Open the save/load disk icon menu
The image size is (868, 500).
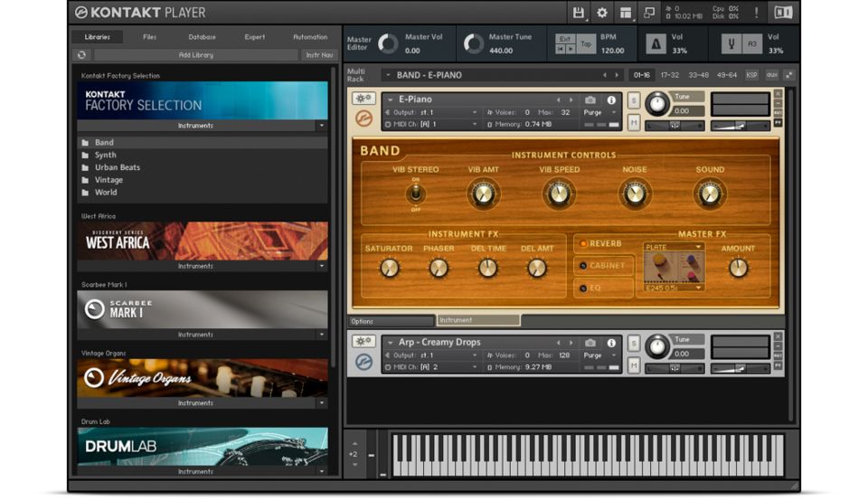click(x=579, y=13)
